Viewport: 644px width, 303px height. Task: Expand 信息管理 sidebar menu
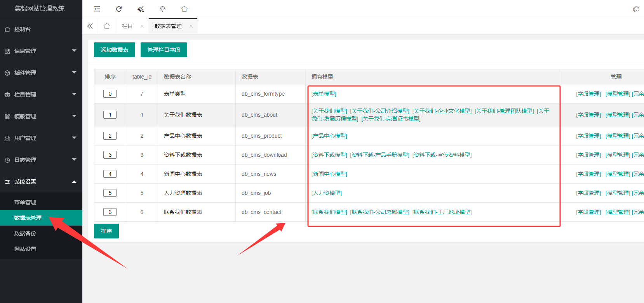point(41,51)
